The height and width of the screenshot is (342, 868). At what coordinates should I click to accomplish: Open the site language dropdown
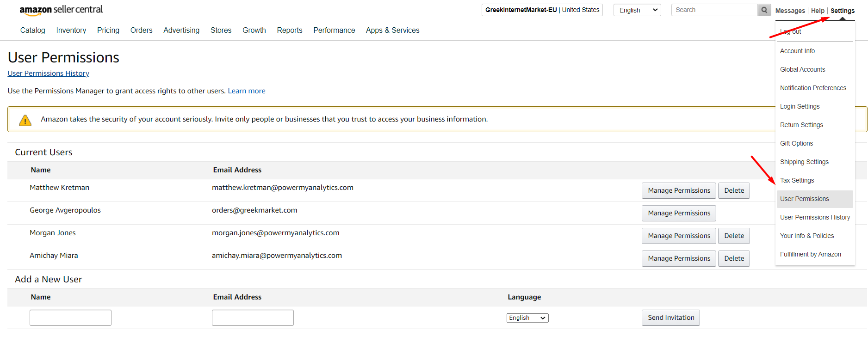coord(637,10)
